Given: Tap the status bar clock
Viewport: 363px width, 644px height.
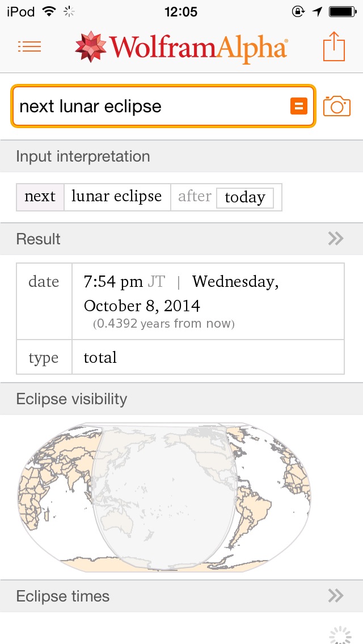Looking at the screenshot, I should click(181, 11).
